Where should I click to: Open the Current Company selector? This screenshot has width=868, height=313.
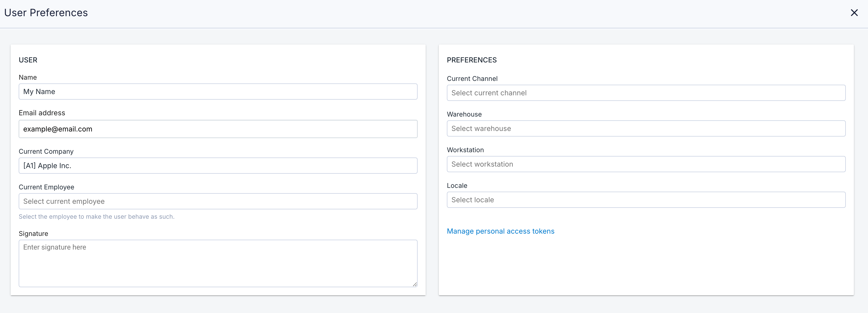(x=218, y=166)
